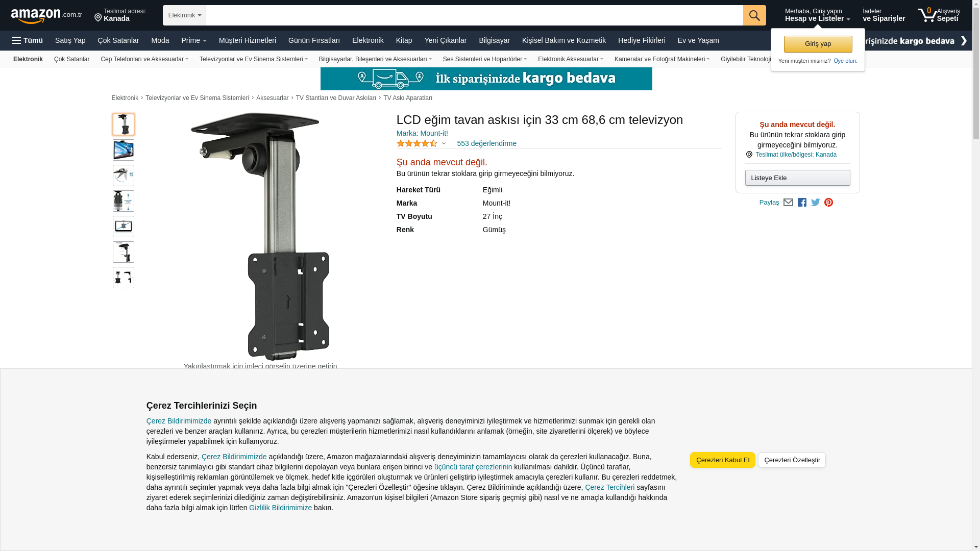Click inside the search input field
Screen dimensions: 980x551
click(x=474, y=15)
